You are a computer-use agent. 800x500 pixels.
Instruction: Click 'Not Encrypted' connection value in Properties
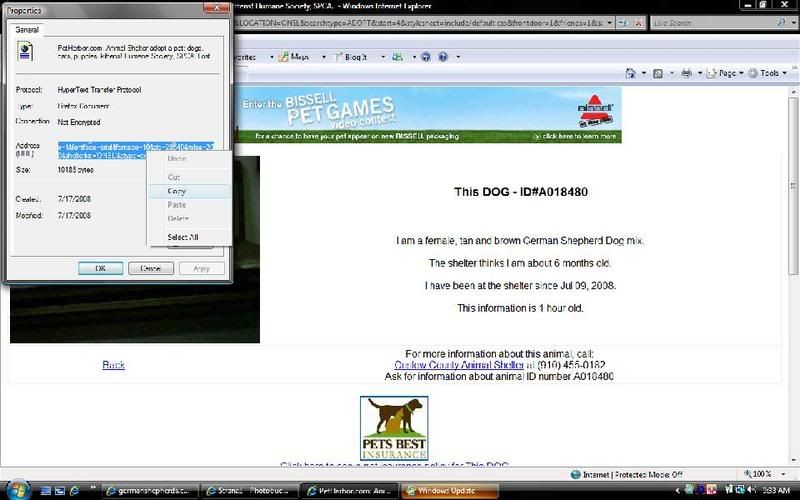point(79,122)
